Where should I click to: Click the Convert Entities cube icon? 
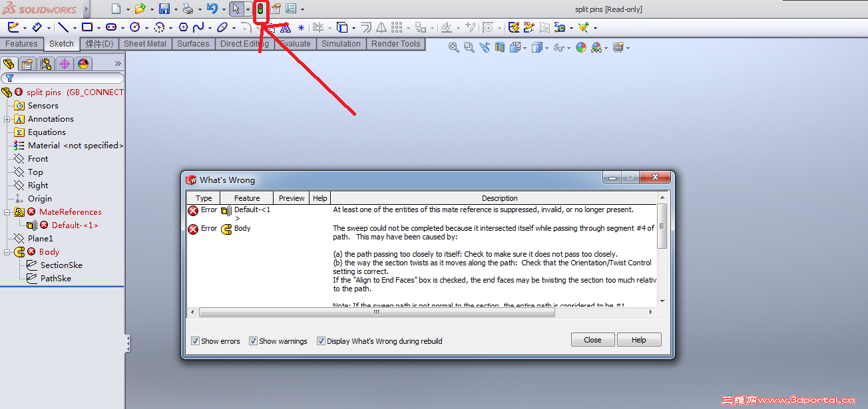(x=341, y=27)
